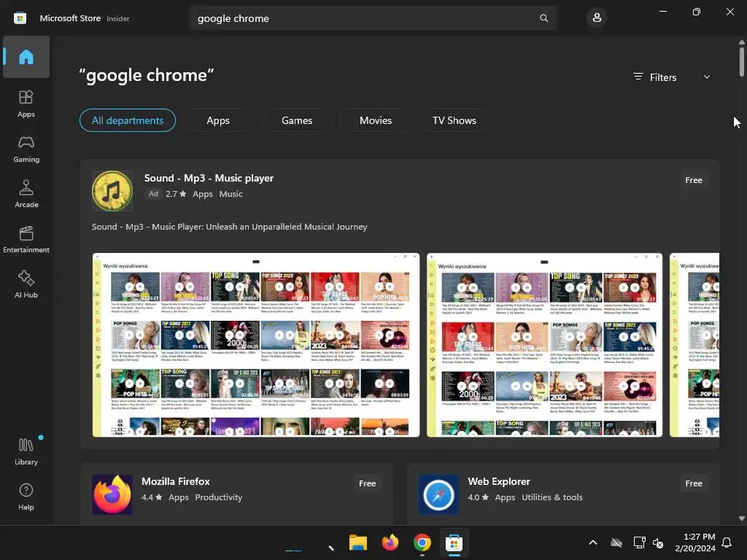The width and height of the screenshot is (747, 560).
Task: Click the scrollbar down arrow
Action: tap(742, 518)
